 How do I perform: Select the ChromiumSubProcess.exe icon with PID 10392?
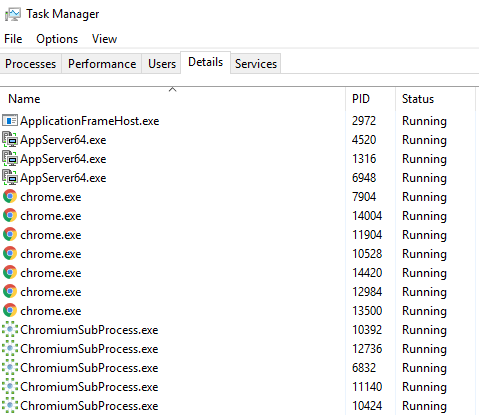tap(10, 330)
